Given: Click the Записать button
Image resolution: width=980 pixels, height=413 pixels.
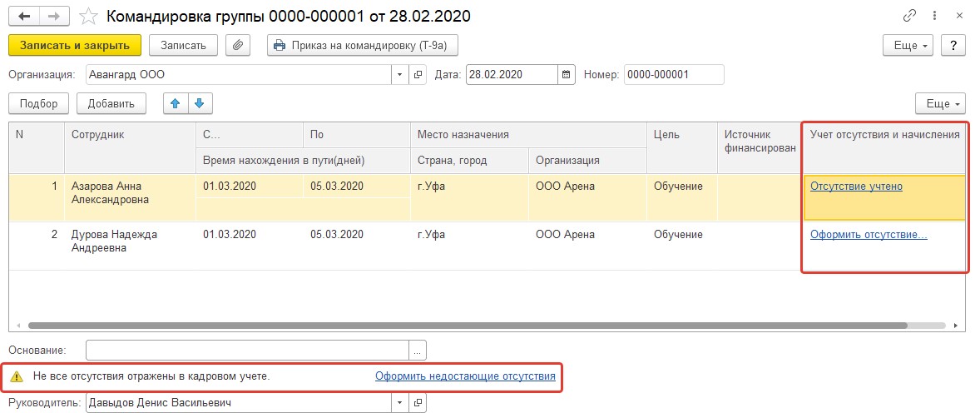Looking at the screenshot, I should [183, 45].
